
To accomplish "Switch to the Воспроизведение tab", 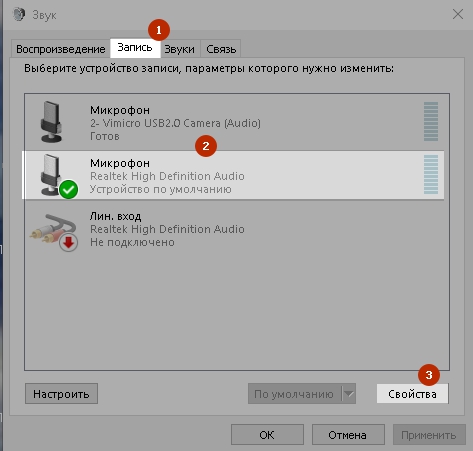I will tap(61, 49).
